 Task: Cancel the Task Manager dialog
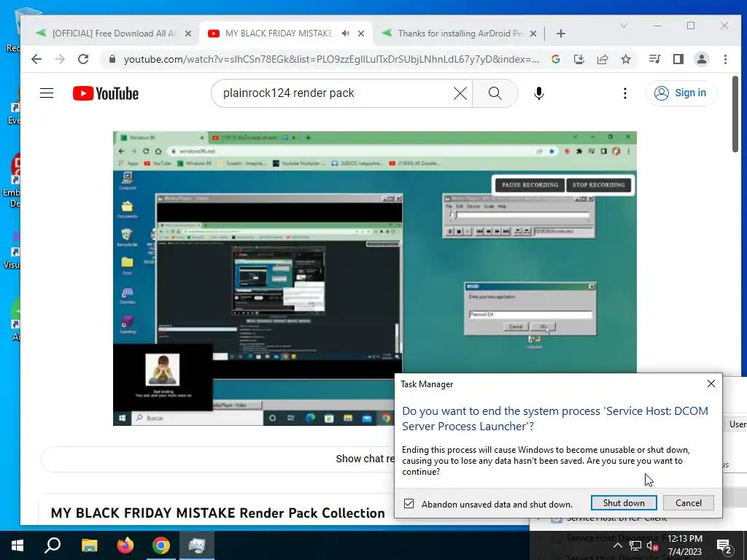689,503
